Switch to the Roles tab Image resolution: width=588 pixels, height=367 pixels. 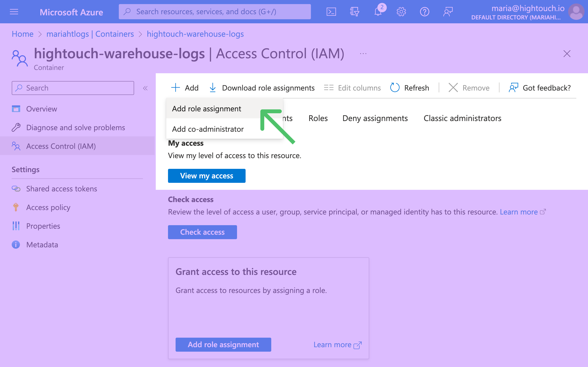(318, 118)
